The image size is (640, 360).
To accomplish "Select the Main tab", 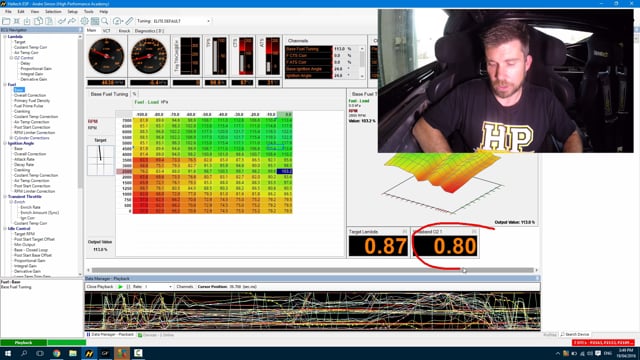I will 91,31.
